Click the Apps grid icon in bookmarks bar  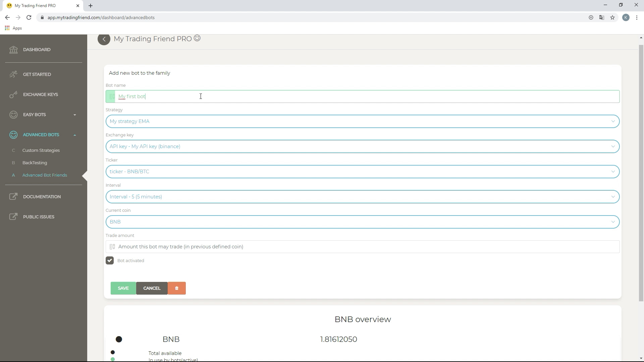click(x=7, y=28)
